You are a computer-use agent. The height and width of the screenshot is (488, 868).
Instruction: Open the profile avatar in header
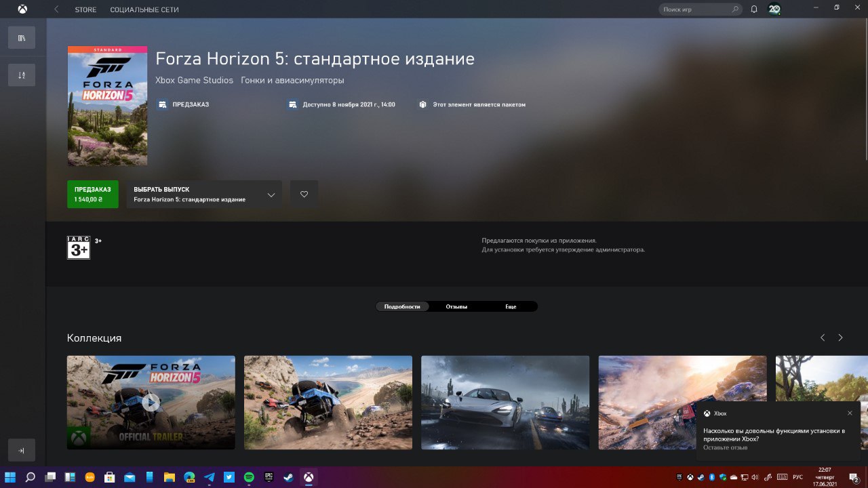pos(774,9)
